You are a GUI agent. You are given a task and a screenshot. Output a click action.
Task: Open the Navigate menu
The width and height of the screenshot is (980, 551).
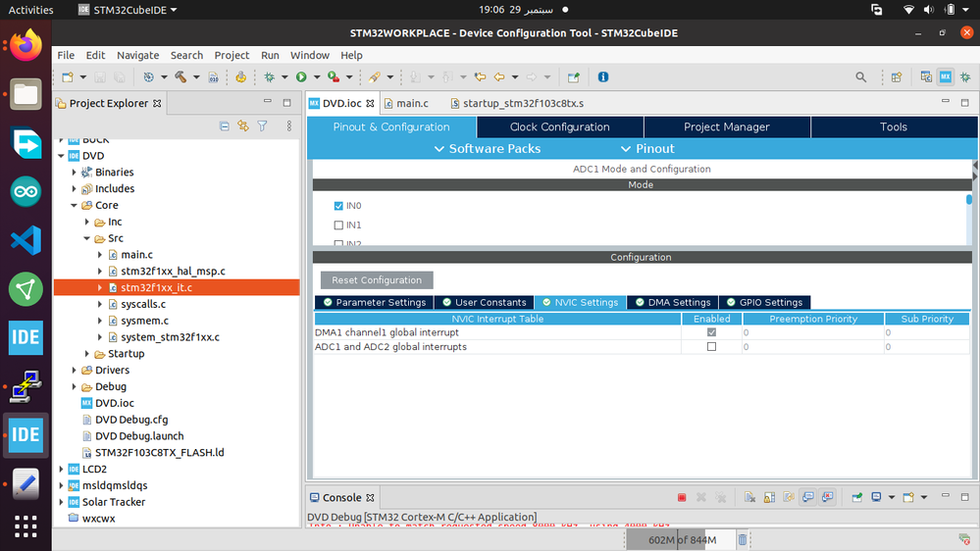(x=137, y=55)
